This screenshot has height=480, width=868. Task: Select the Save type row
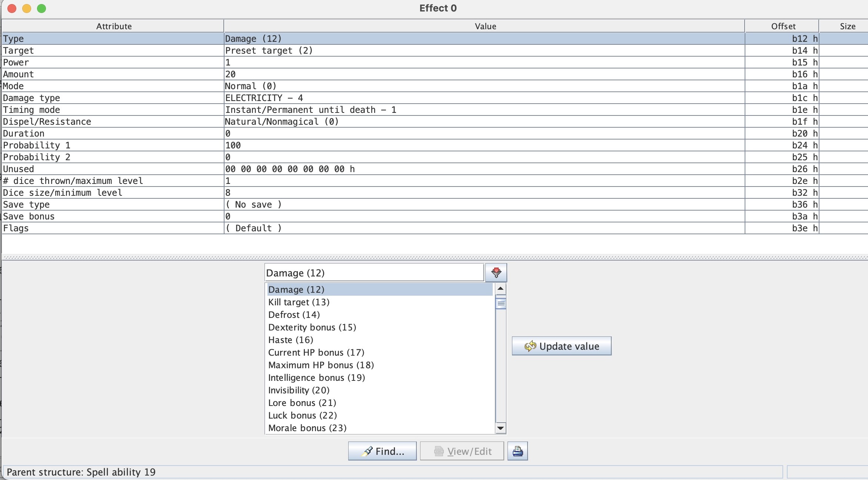[435, 204]
